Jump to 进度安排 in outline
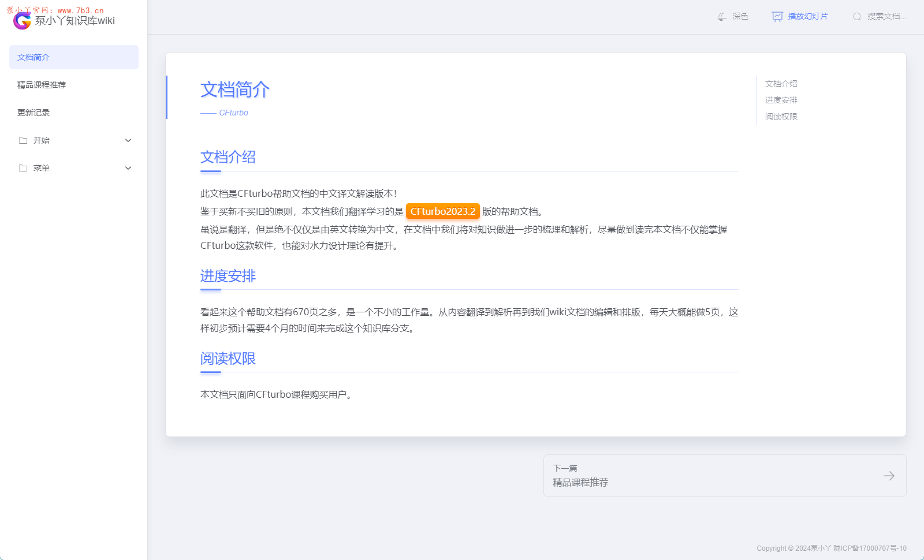This screenshot has height=560, width=924. click(781, 100)
